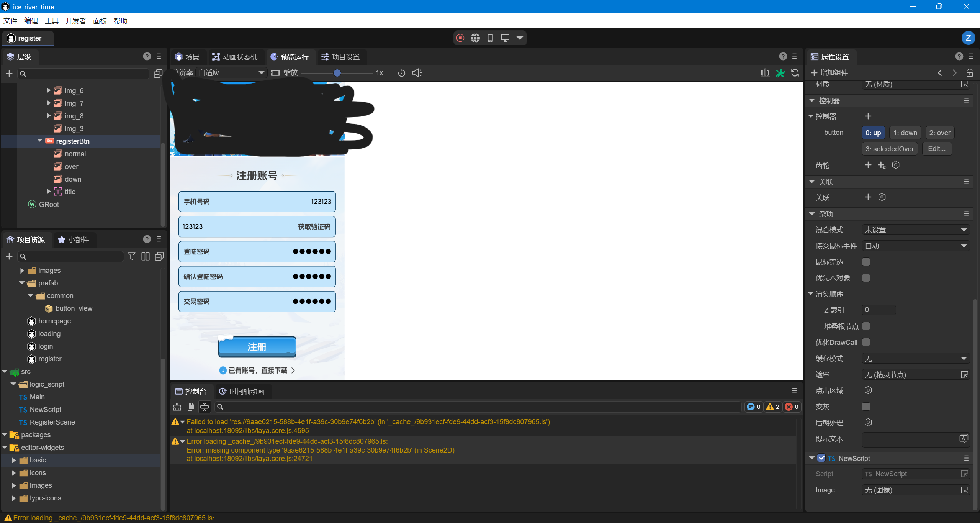This screenshot has height=523, width=980.
Task: Mute sound with the speaker icon
Action: coord(417,73)
